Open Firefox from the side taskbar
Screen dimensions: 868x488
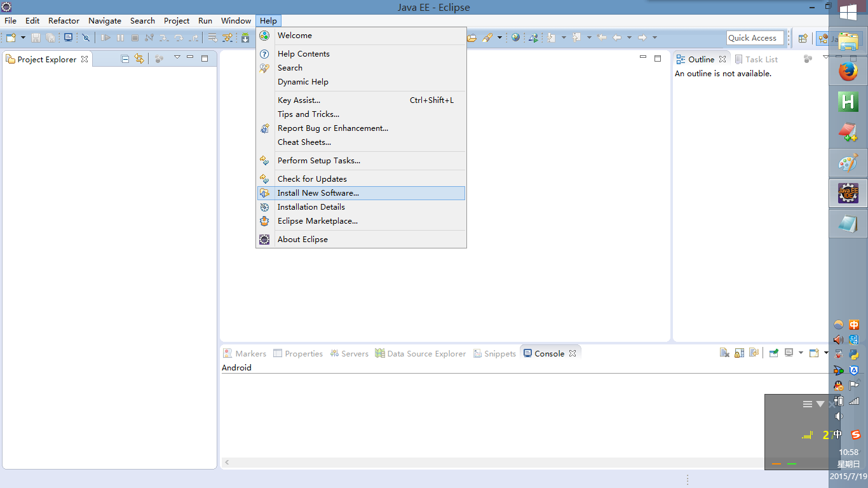point(848,72)
